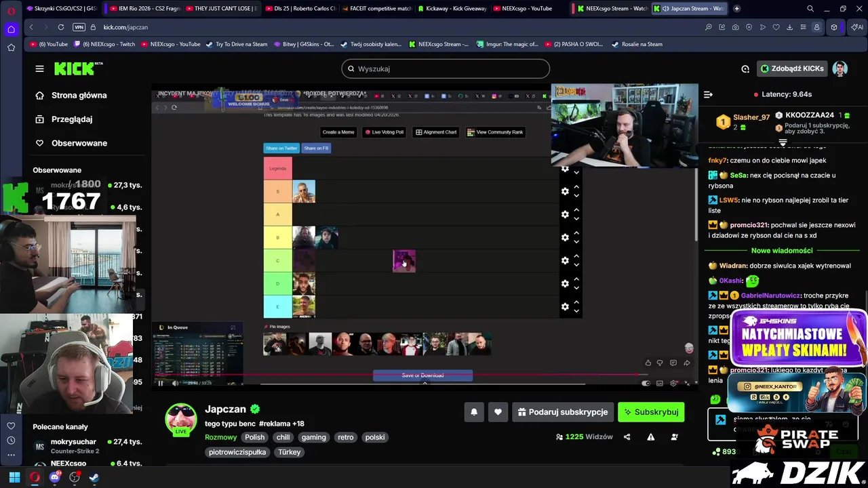Select the Polish tag
The height and width of the screenshot is (488, 868).
[x=255, y=437]
